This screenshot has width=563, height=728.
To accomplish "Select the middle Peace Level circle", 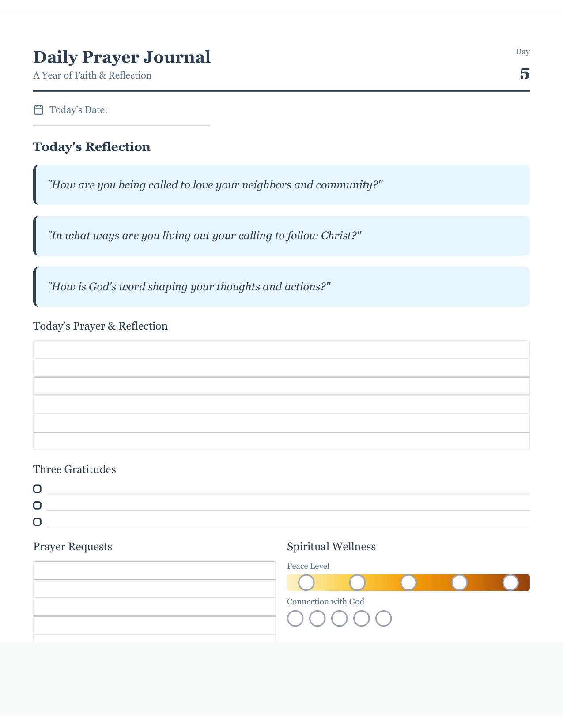I will (408, 582).
